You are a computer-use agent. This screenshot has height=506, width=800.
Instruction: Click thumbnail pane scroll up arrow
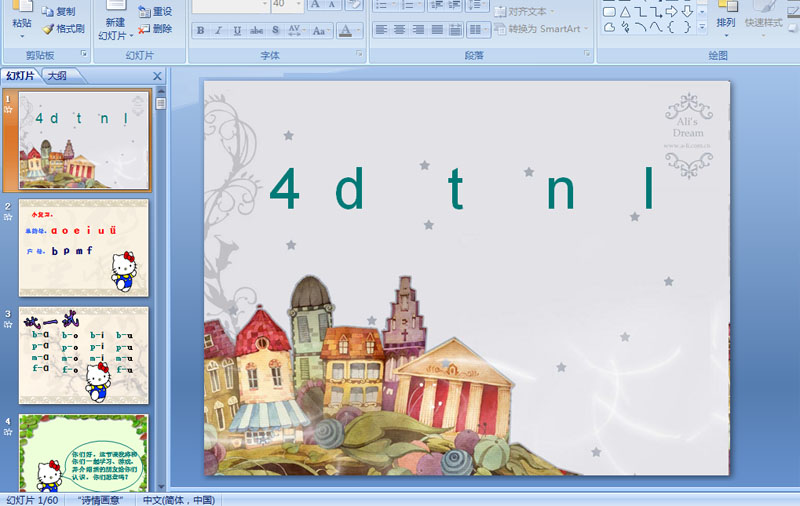point(161,92)
